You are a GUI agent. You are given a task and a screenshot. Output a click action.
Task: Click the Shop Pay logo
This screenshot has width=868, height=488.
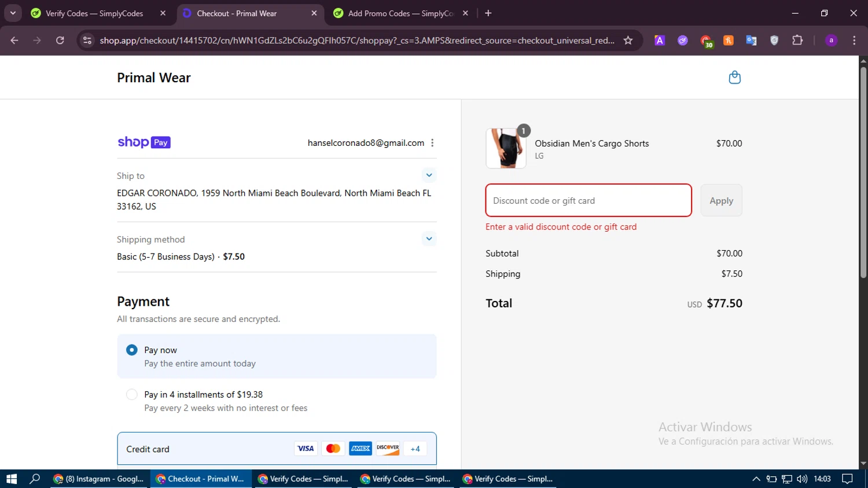[144, 142]
